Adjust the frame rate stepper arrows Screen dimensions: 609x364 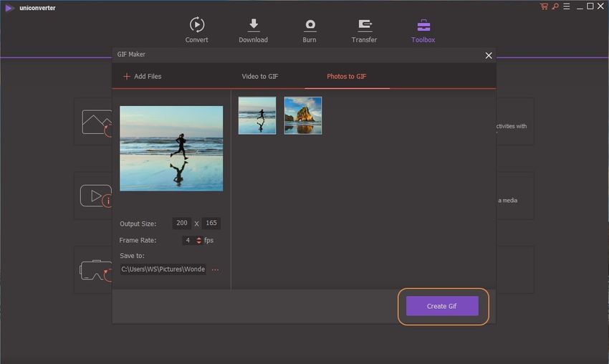pos(199,240)
